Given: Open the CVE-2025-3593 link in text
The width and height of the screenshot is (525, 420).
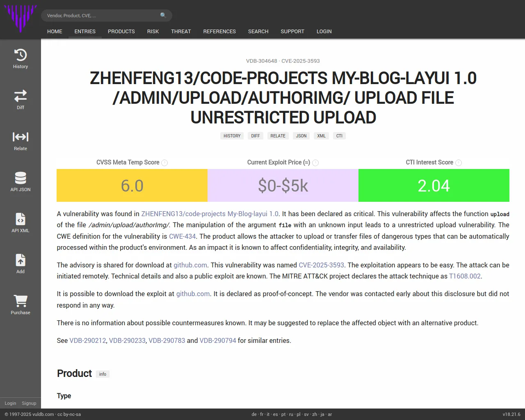Looking at the screenshot, I should click(321, 265).
